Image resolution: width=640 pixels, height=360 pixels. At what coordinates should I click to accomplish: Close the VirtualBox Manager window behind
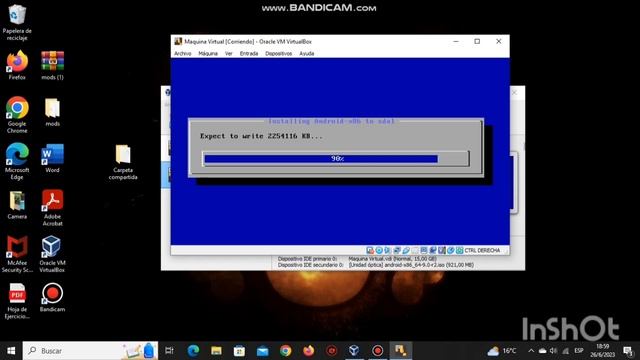(514, 93)
